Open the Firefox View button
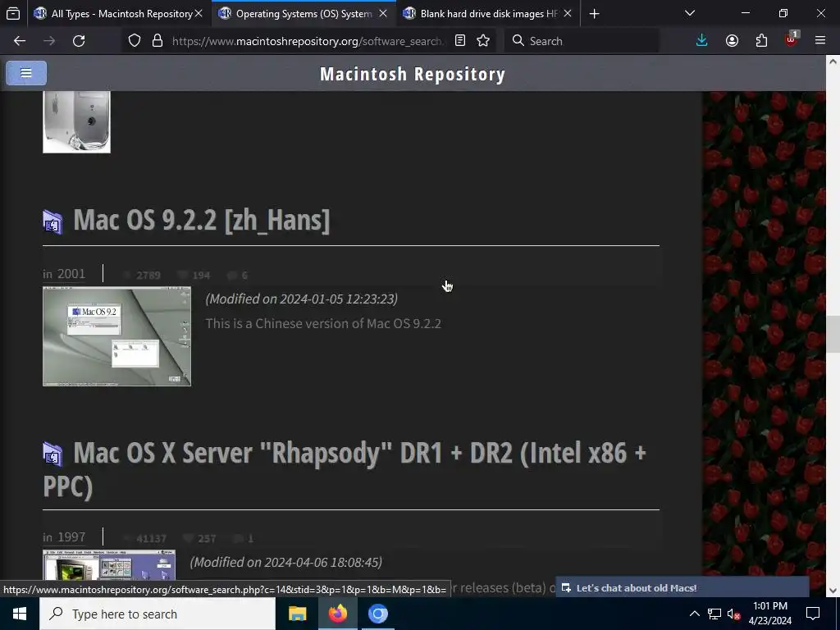840x630 pixels. click(13, 14)
